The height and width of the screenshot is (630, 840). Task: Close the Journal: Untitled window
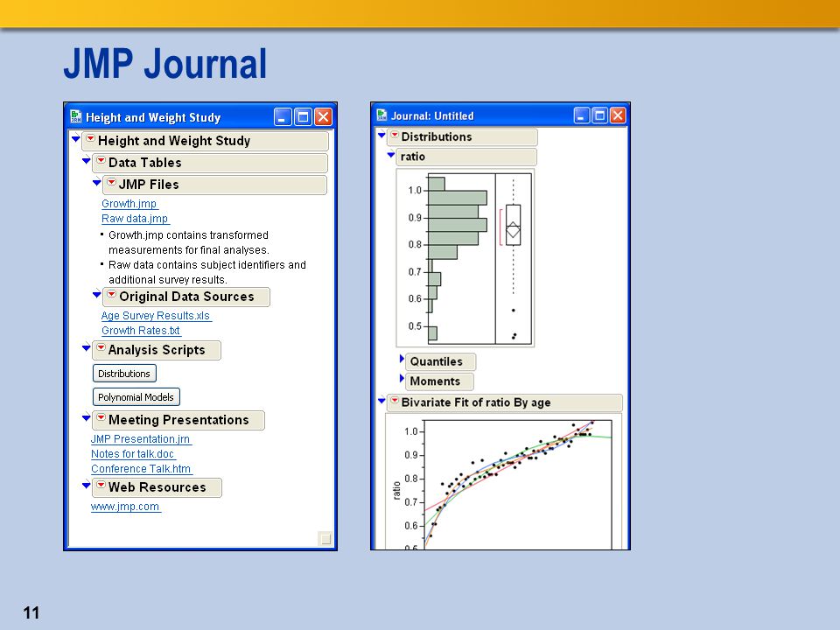tap(618, 115)
